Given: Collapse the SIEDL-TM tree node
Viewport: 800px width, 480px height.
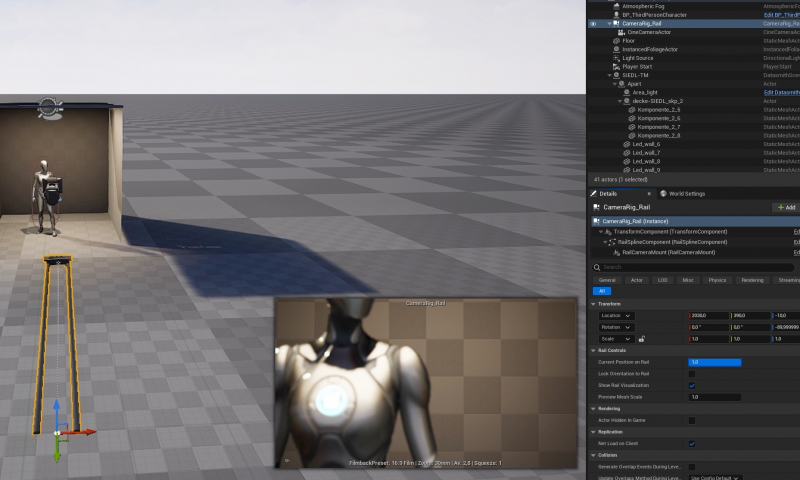Looking at the screenshot, I should pyautogui.click(x=611, y=75).
